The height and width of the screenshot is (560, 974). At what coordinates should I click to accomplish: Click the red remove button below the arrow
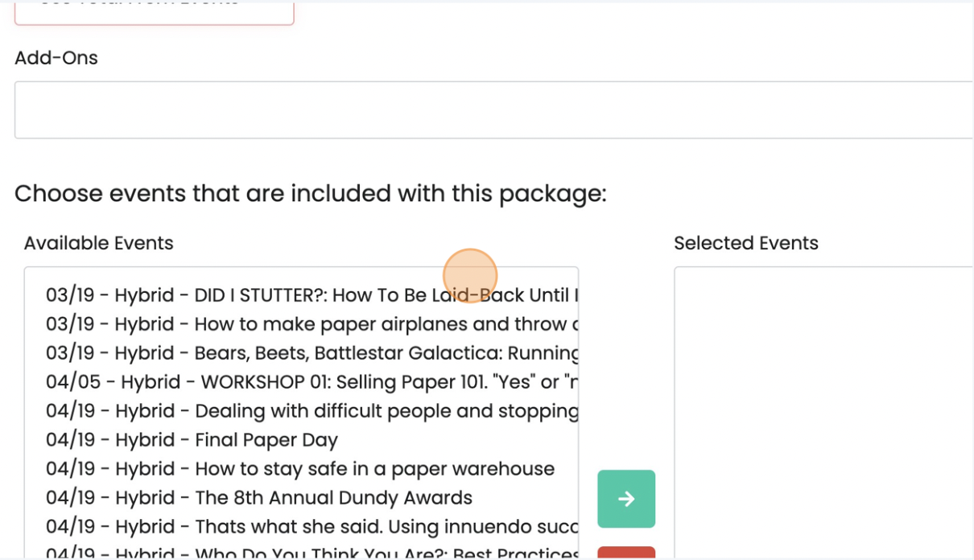pyautogui.click(x=626, y=554)
